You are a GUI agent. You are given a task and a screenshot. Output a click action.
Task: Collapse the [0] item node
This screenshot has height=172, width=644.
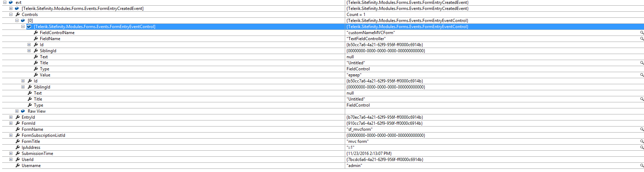click(x=17, y=21)
